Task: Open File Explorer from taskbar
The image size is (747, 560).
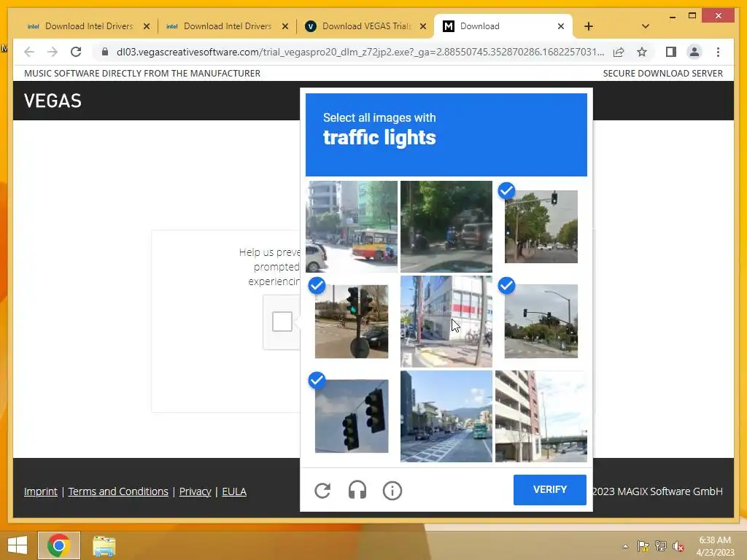Action: click(x=104, y=545)
